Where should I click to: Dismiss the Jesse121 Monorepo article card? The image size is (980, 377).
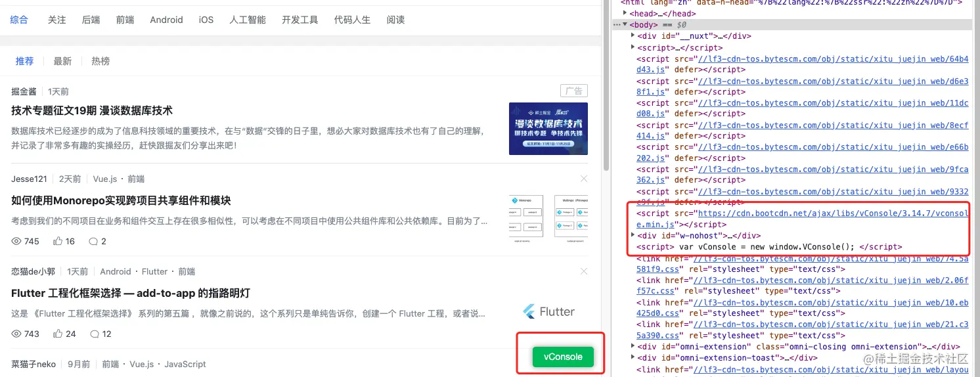tap(584, 179)
